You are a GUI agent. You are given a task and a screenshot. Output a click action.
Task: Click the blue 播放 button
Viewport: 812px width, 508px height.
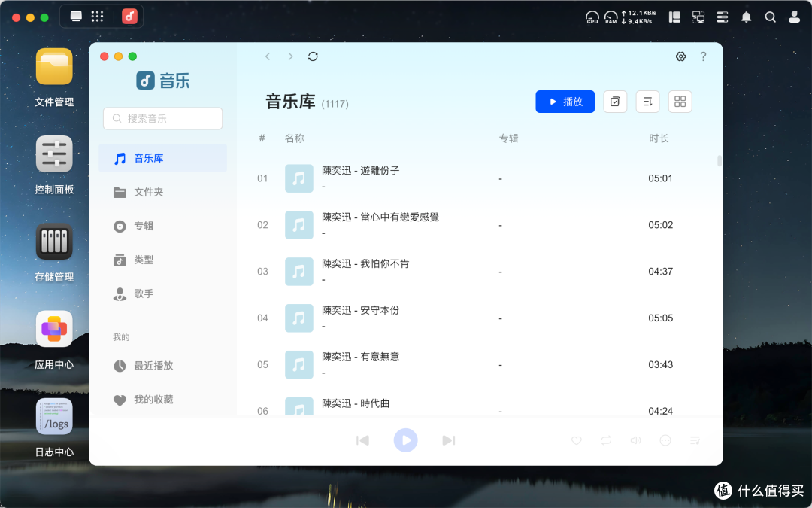pyautogui.click(x=565, y=102)
